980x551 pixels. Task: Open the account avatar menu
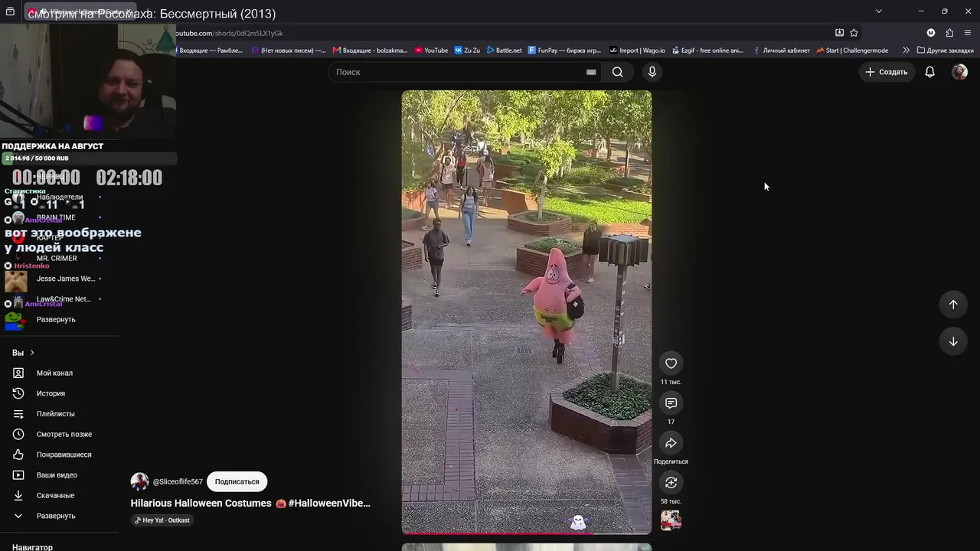[959, 72]
